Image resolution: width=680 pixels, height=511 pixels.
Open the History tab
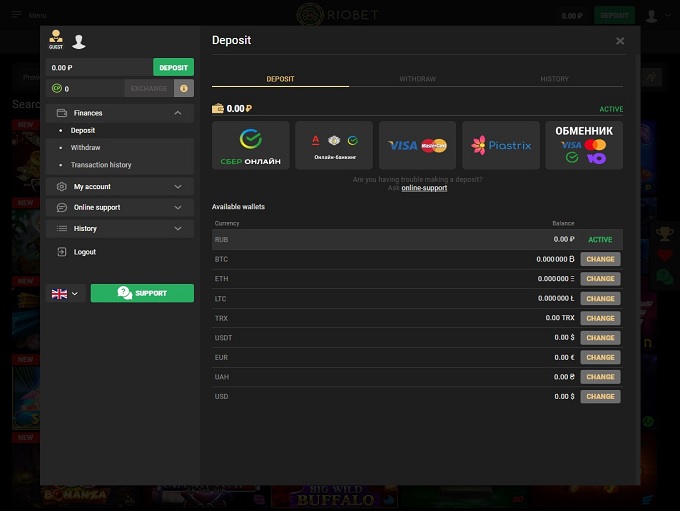click(554, 79)
